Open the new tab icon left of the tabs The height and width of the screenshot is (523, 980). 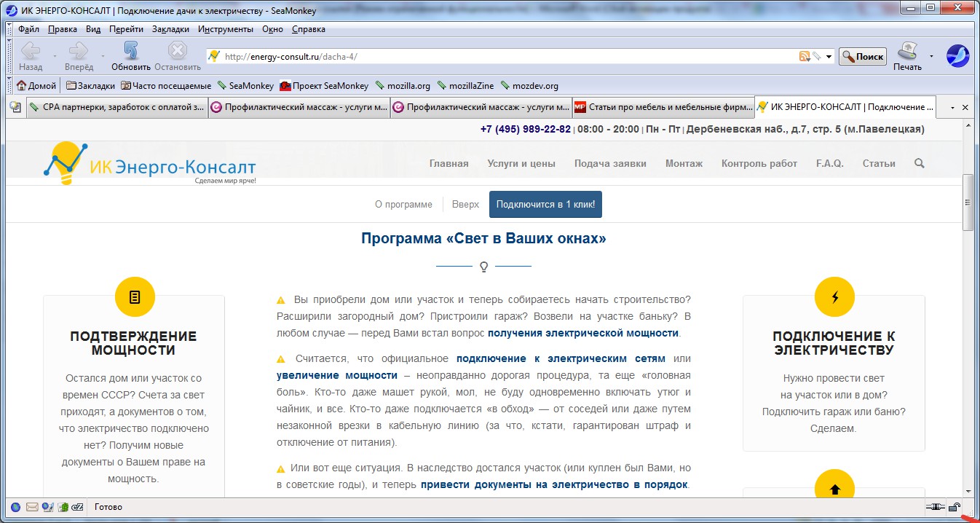click(x=15, y=107)
